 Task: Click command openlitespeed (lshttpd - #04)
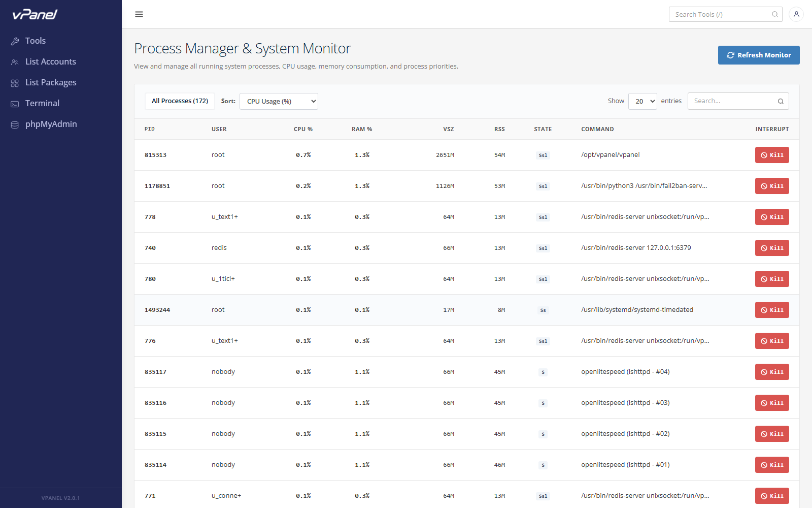(625, 372)
